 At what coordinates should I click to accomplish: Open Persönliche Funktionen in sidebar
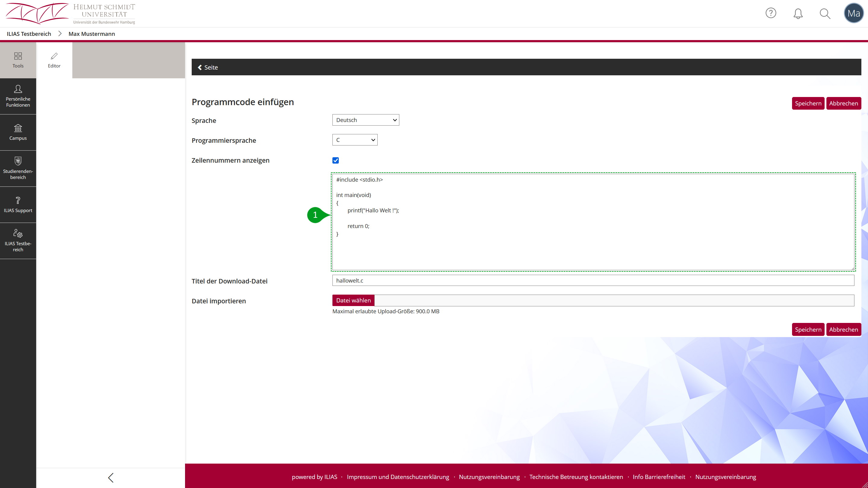click(x=18, y=96)
